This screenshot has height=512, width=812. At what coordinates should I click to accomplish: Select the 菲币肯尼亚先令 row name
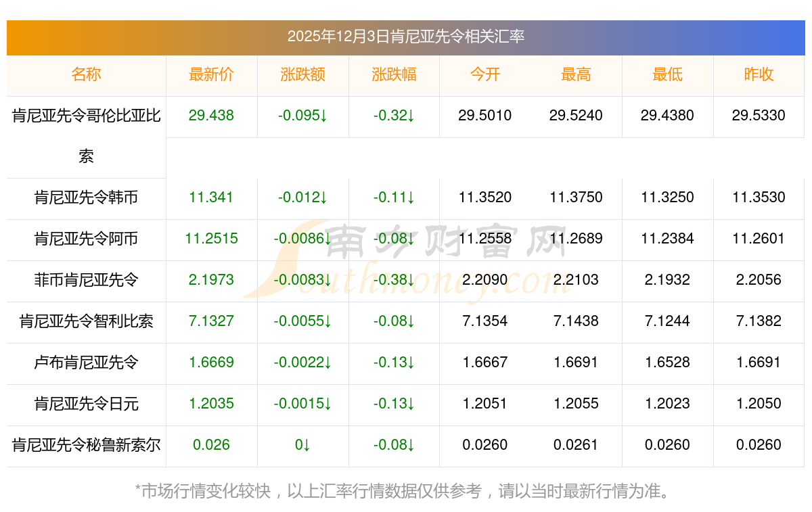coord(86,280)
